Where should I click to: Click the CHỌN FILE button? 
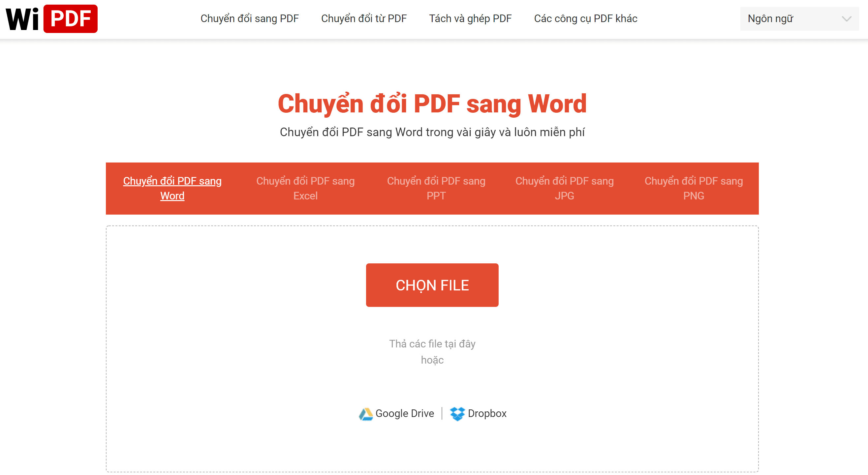(x=433, y=285)
